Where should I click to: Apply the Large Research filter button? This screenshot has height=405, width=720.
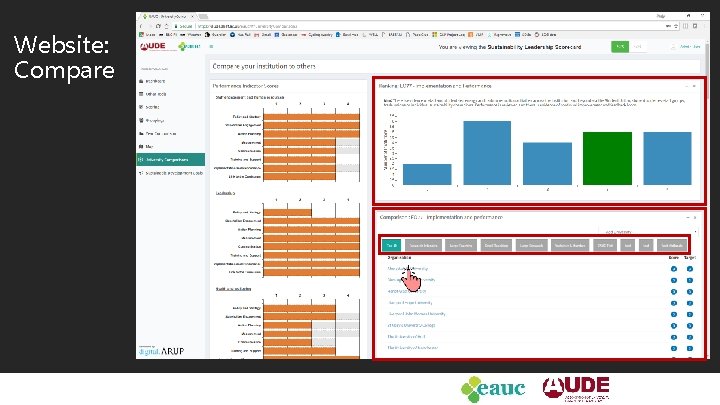pyautogui.click(x=531, y=246)
